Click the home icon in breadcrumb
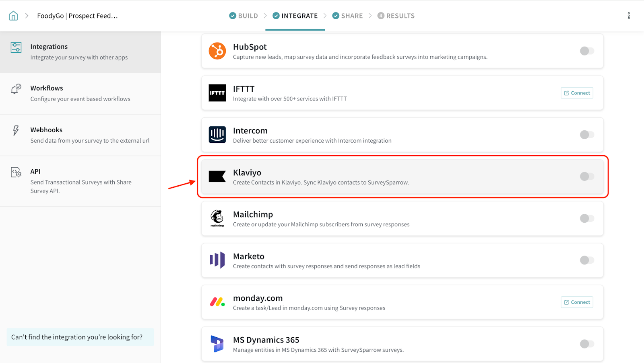The image size is (644, 363). click(13, 16)
